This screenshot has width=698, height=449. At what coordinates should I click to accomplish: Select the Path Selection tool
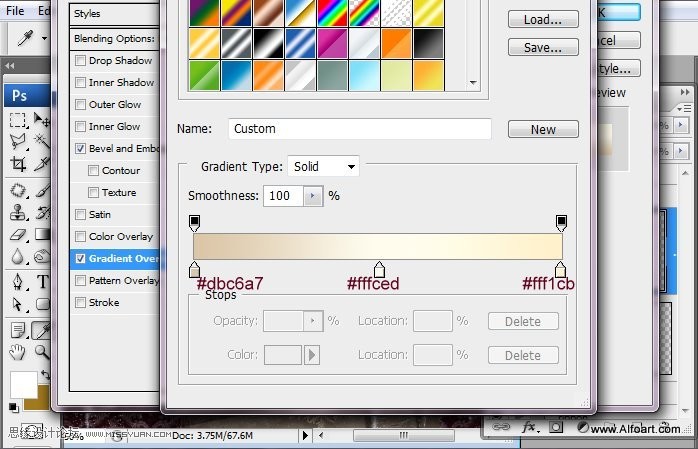(x=18, y=304)
